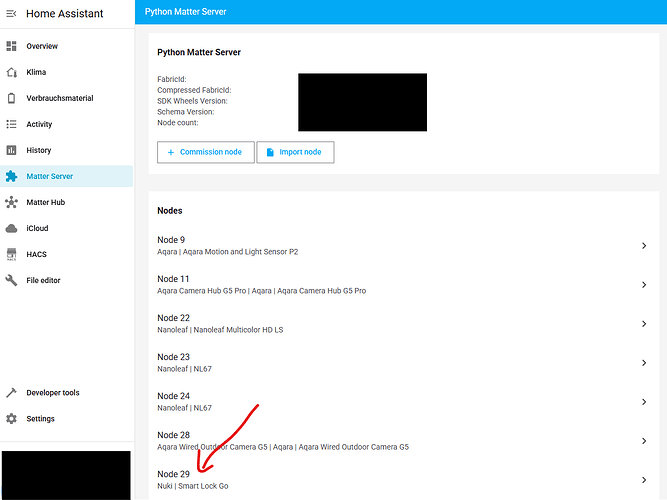The width and height of the screenshot is (667, 500).
Task: Expand Node 11 Aqara Camera Hub chevron
Action: click(x=643, y=285)
